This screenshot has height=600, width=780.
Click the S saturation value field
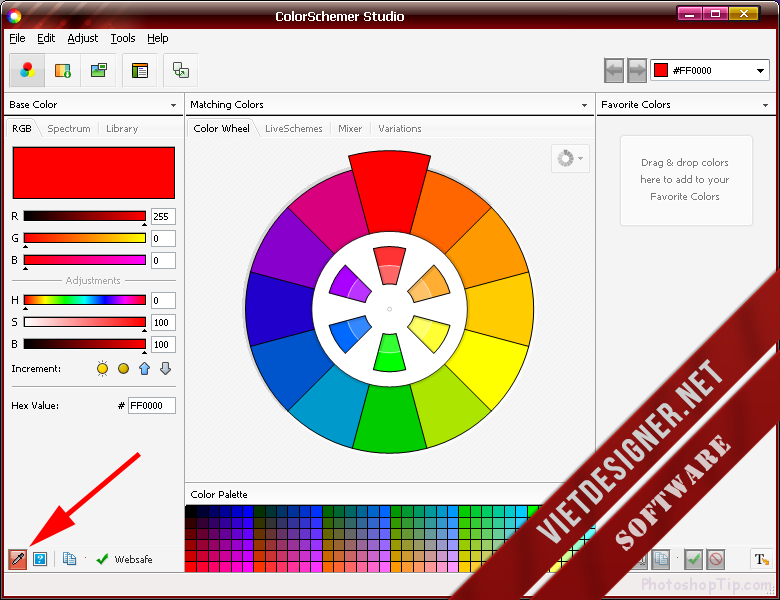pyautogui.click(x=163, y=322)
